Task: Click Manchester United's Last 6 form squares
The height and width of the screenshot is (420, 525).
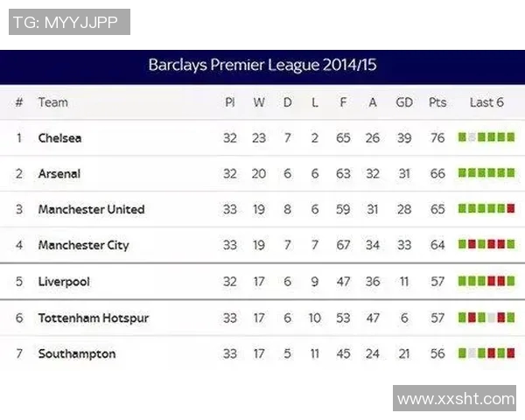Action: (486, 209)
